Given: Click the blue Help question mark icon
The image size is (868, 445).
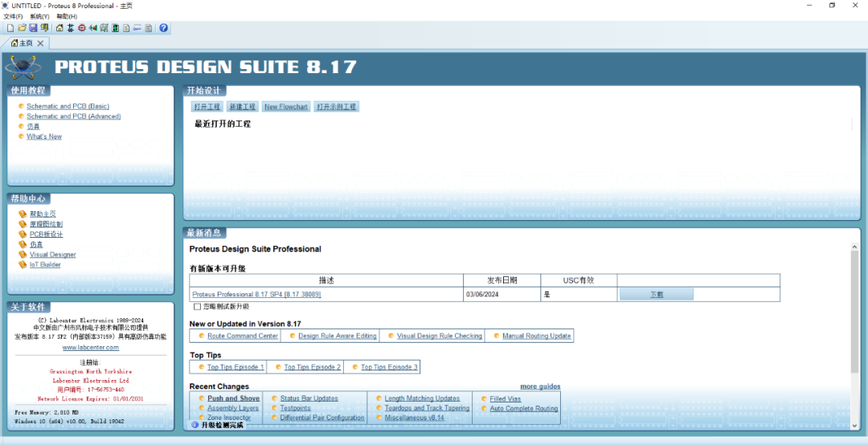Looking at the screenshot, I should point(164,28).
